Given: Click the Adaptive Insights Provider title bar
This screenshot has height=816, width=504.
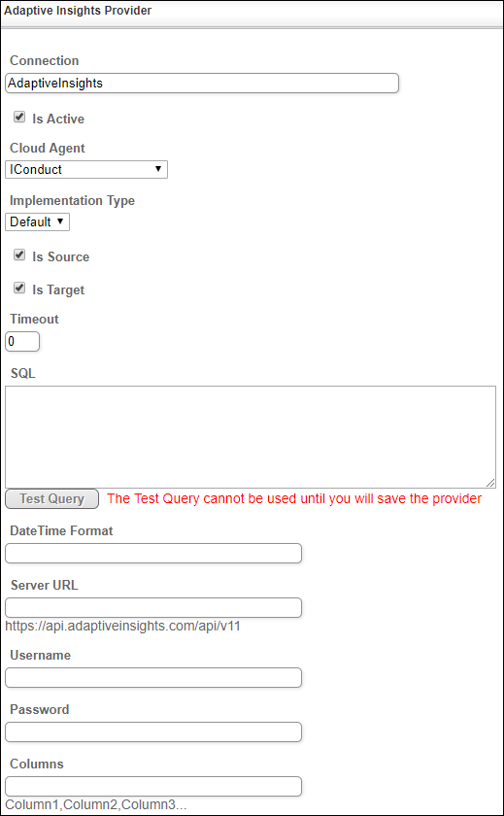Looking at the screenshot, I should (252, 11).
